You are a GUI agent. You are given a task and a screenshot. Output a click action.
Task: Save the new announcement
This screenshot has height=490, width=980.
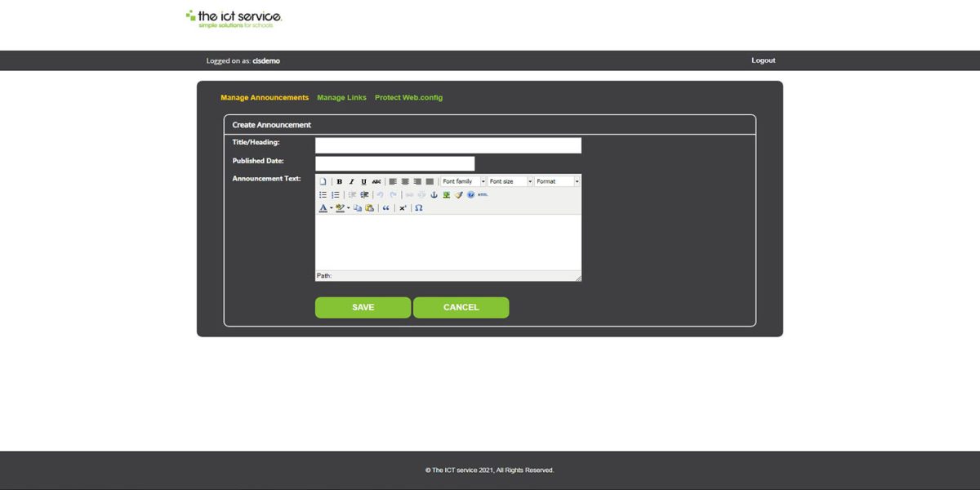coord(363,307)
